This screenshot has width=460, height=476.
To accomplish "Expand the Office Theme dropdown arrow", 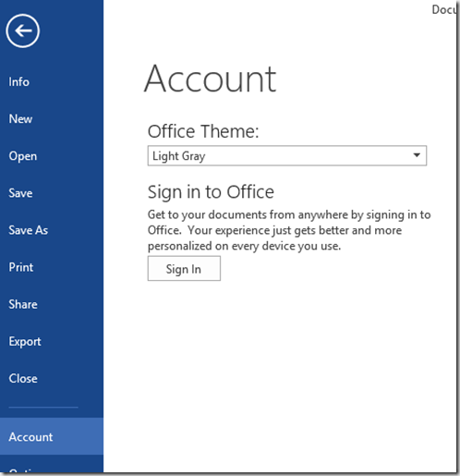I will tap(417, 155).
